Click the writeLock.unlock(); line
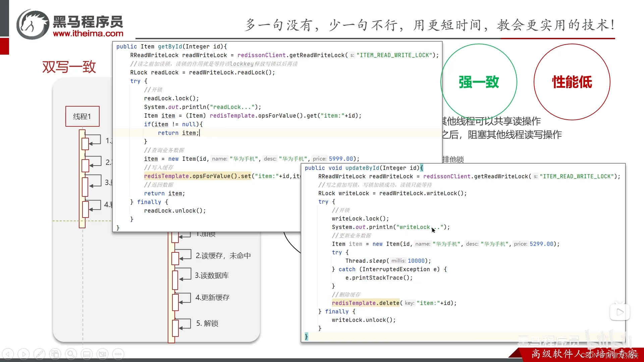 (364, 320)
